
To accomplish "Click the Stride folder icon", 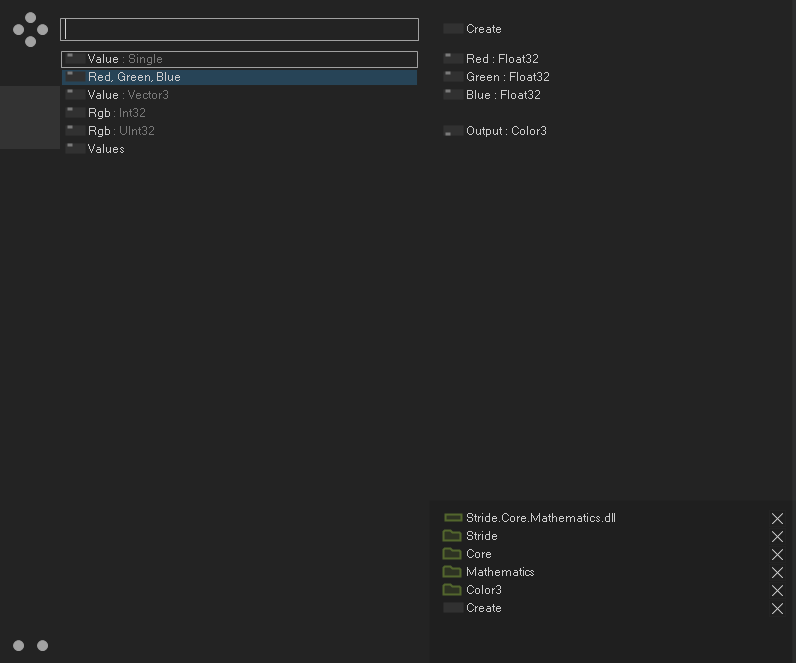I will (x=452, y=536).
